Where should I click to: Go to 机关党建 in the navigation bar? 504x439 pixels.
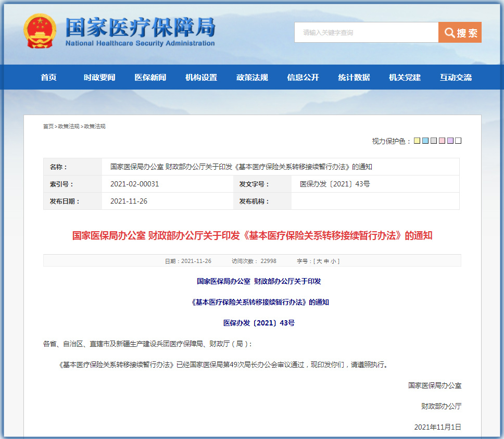pyautogui.click(x=405, y=77)
